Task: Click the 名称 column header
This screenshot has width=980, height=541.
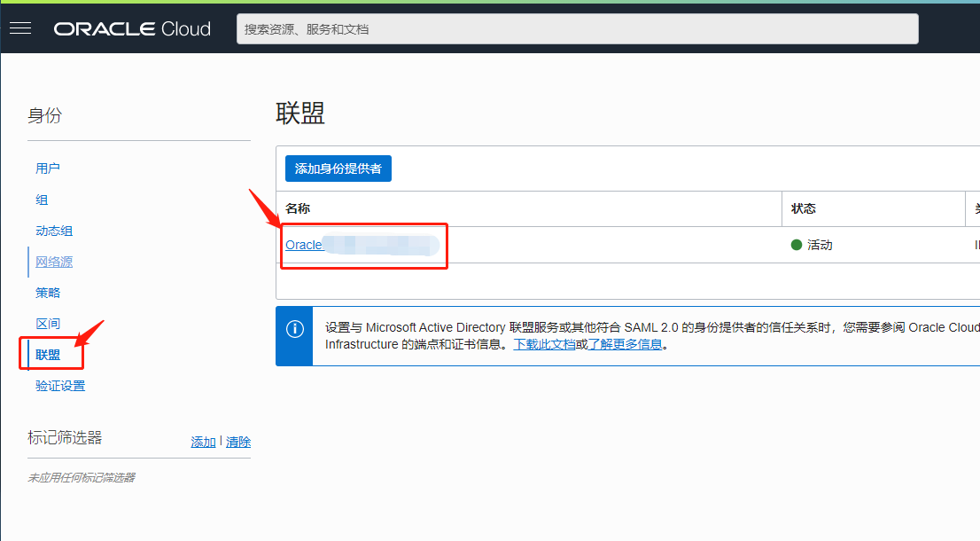Action: pyautogui.click(x=298, y=208)
